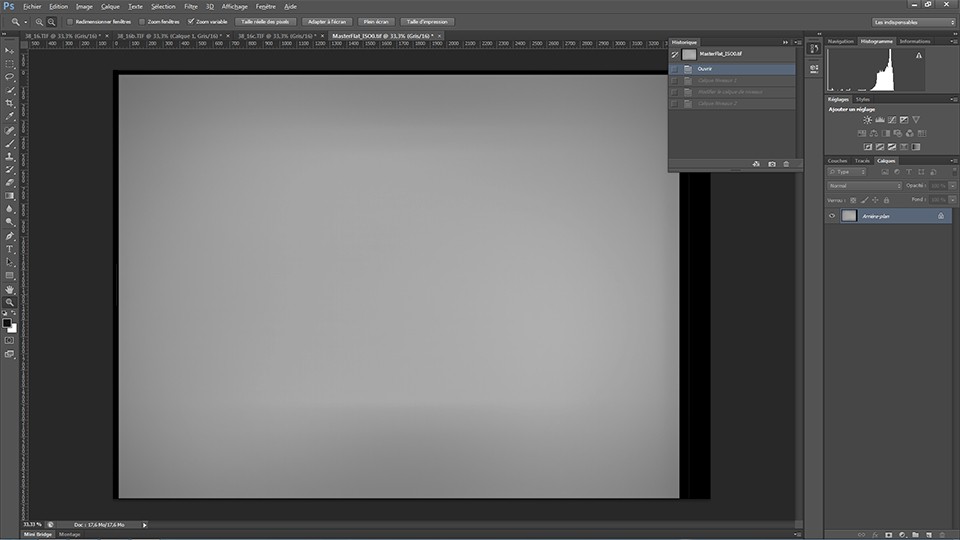
Task: Switch to Couches tab
Action: (x=837, y=161)
